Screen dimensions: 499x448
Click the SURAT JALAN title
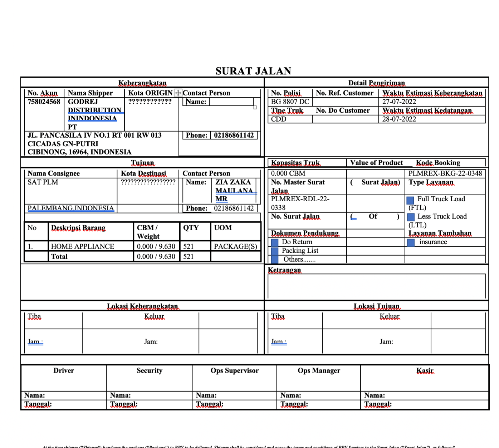(253, 71)
